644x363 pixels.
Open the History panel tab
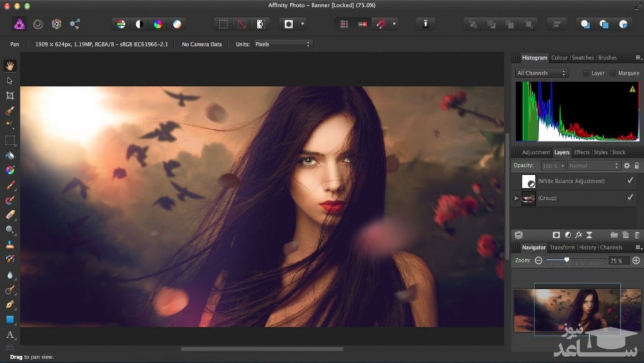click(x=587, y=248)
